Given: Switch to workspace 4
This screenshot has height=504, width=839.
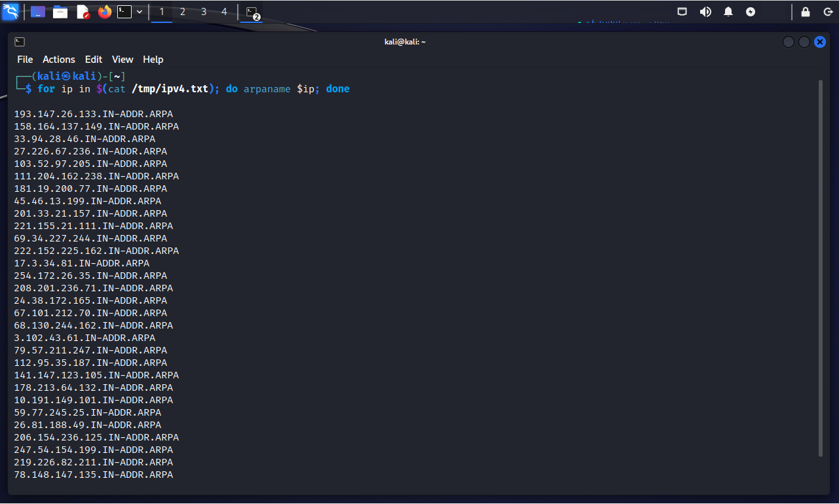Looking at the screenshot, I should coord(225,12).
